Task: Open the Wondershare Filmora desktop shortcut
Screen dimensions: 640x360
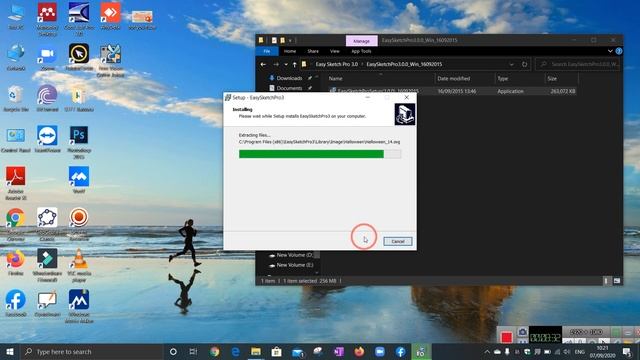Action: [47, 265]
